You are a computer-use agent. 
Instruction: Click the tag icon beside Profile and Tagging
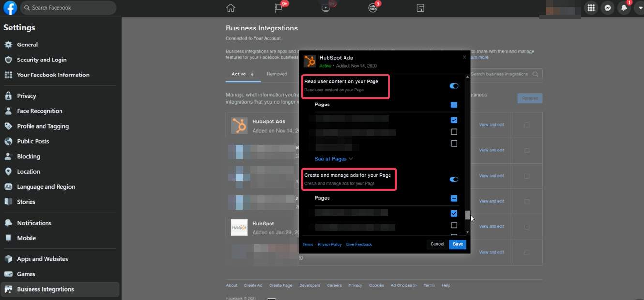click(8, 126)
